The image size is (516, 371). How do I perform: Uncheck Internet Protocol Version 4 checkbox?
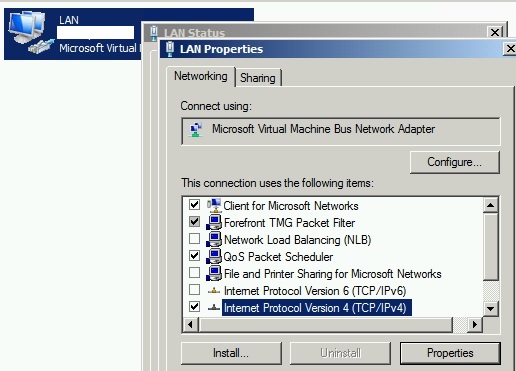pos(194,307)
